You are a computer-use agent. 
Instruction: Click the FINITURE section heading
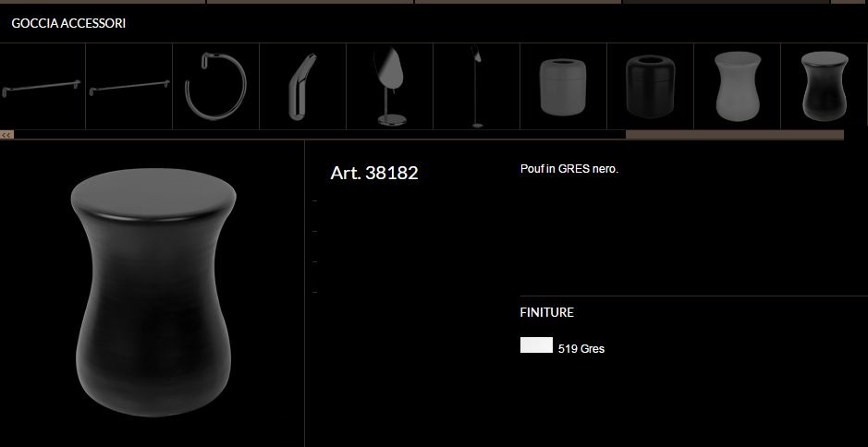coord(547,312)
